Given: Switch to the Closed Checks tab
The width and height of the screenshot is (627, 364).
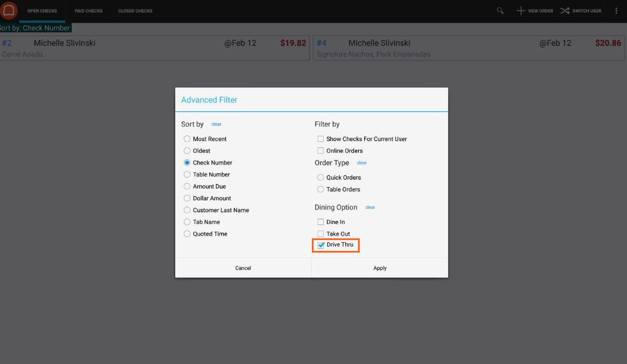Looking at the screenshot, I should (135, 11).
